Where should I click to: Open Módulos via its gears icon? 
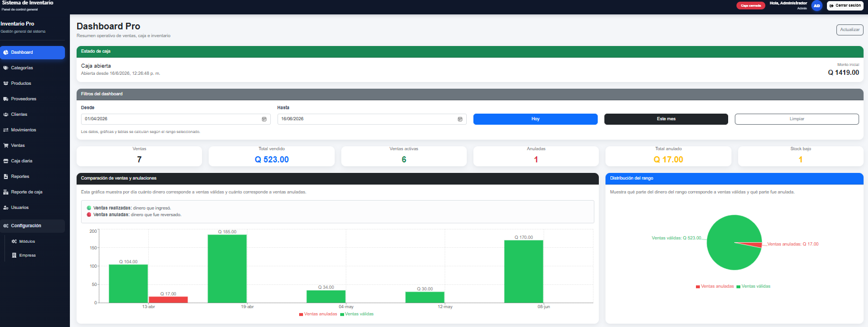(x=14, y=242)
